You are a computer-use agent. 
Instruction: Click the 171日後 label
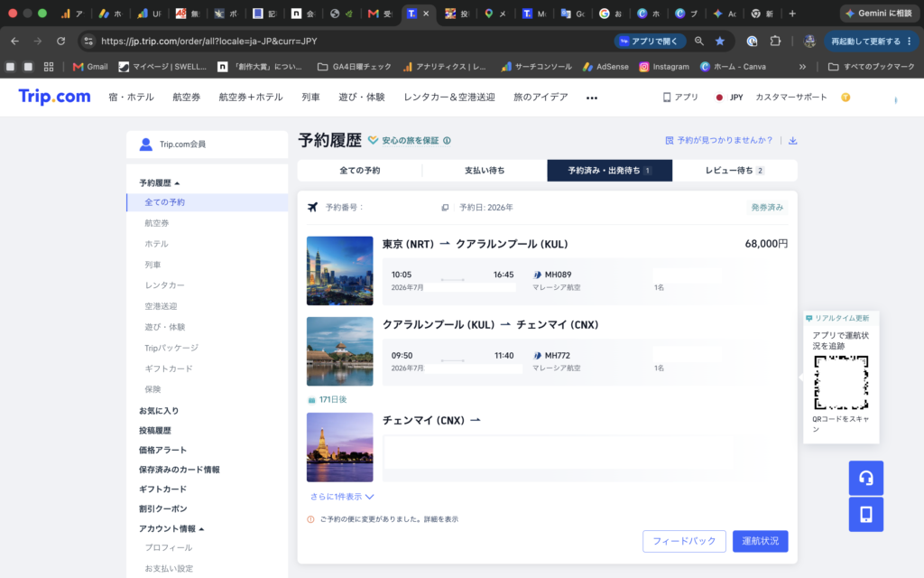pos(332,400)
